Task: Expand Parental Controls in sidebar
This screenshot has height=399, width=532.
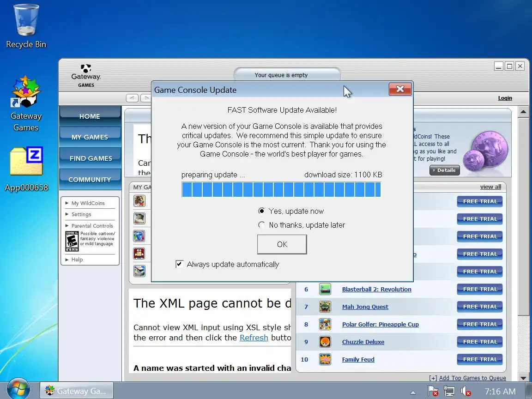Action: pos(92,226)
